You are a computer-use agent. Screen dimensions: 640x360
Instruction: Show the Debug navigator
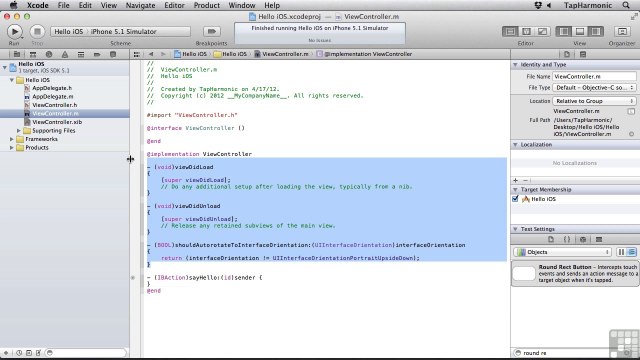(x=81, y=54)
